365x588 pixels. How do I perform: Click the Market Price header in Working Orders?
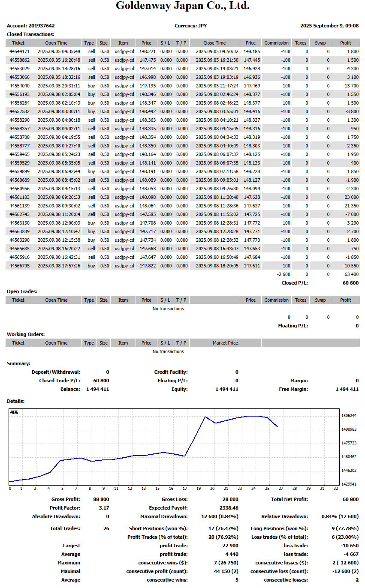pos(225,343)
